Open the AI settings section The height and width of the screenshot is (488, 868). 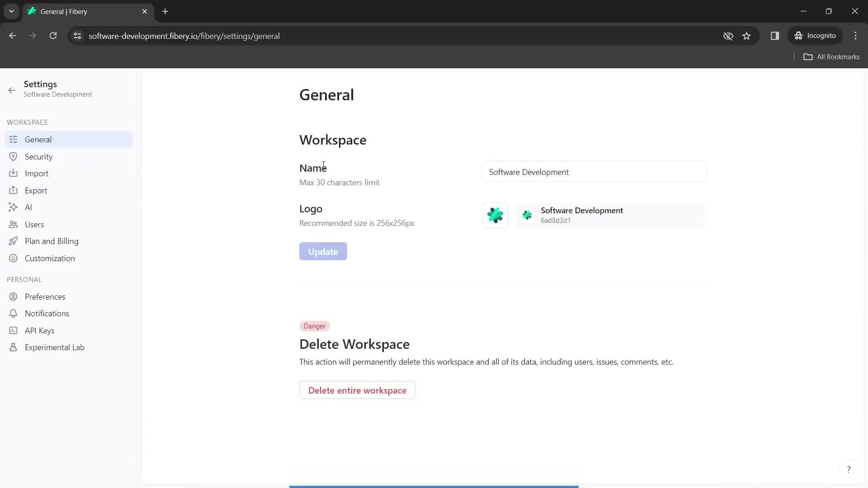click(68, 207)
